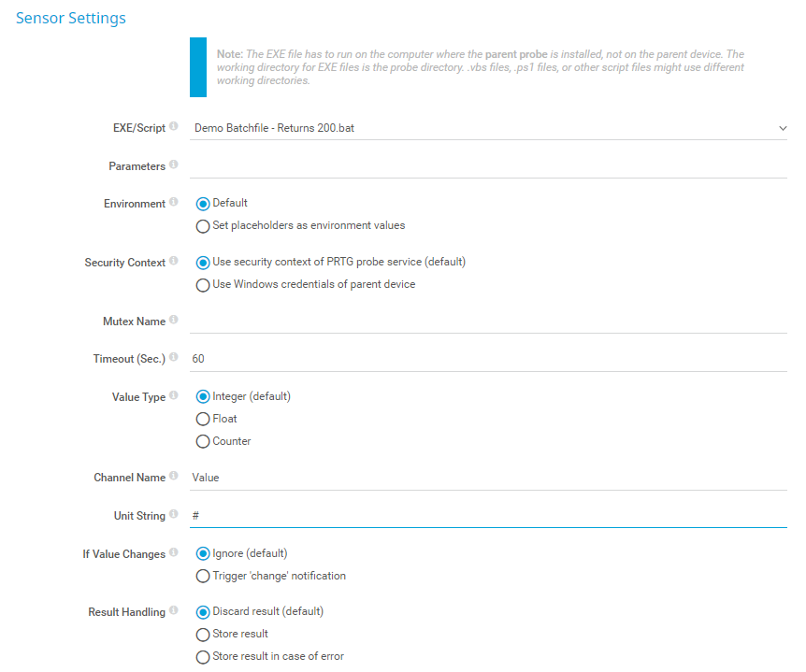This screenshot has height=672, width=806.
Task: Choose 'Store result in case of error'
Action: pos(203,657)
